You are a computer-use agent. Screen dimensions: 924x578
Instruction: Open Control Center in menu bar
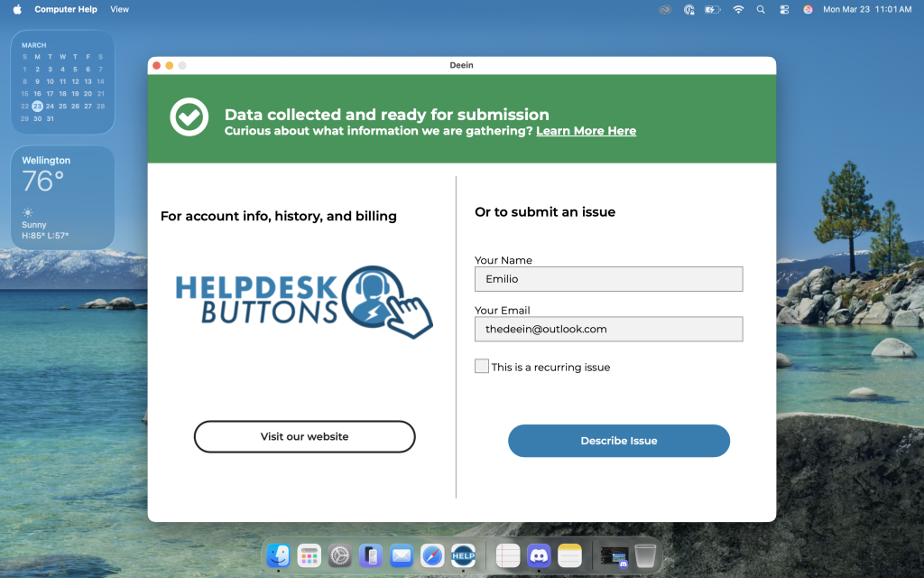(x=784, y=9)
